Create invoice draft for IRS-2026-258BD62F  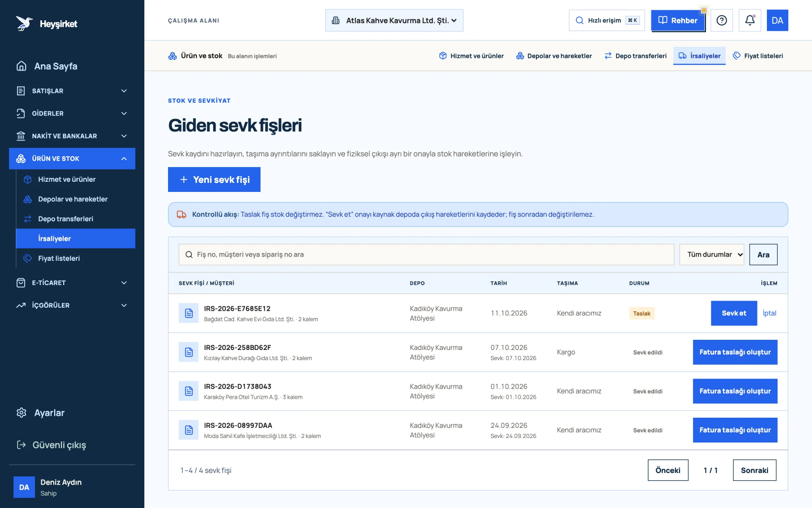(735, 352)
